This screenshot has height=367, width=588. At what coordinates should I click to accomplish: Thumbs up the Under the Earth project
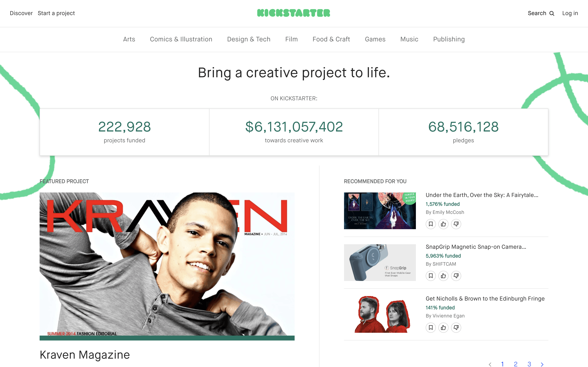[x=443, y=224]
